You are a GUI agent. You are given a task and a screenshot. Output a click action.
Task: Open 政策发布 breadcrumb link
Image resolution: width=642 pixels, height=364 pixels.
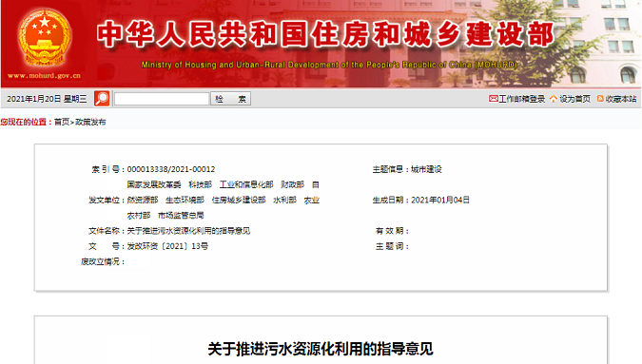[90, 122]
